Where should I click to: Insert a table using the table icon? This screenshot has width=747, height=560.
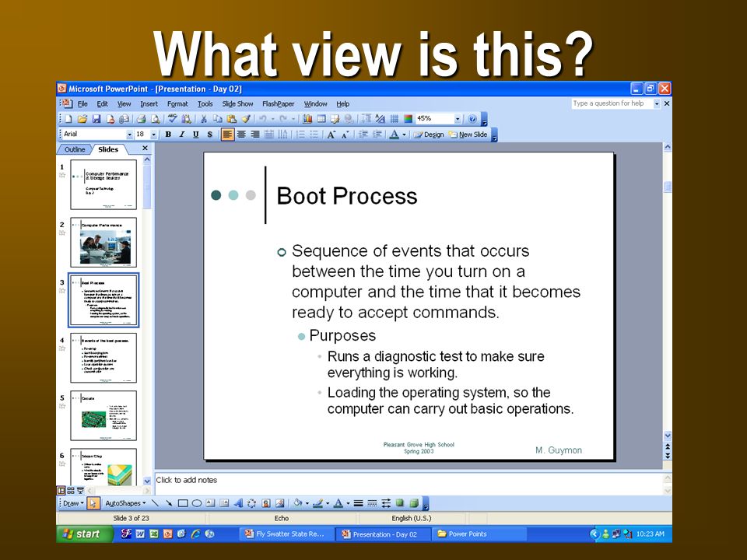pyautogui.click(x=321, y=118)
